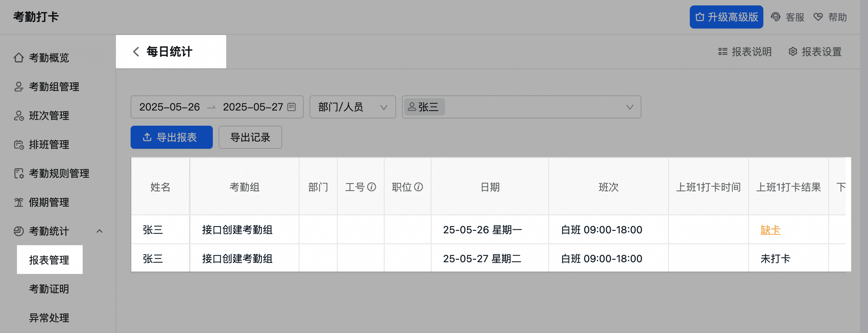The image size is (868, 333).
Task: Click the info icon next to 职位
Action: pyautogui.click(x=418, y=187)
